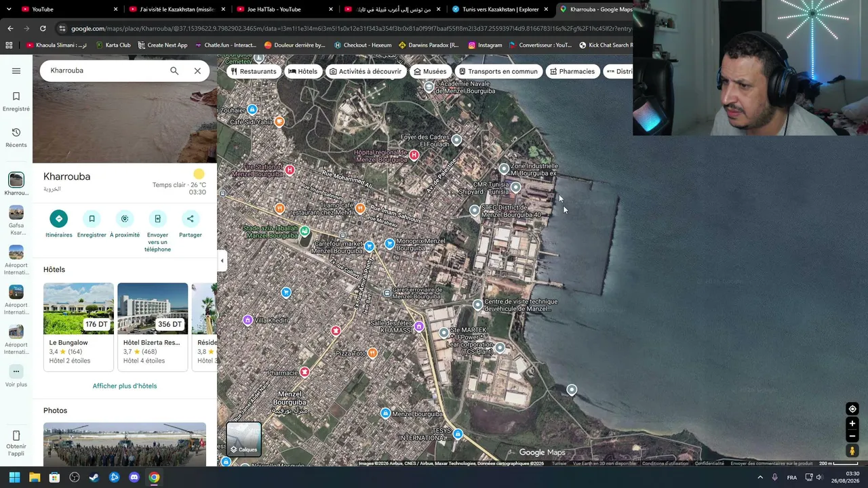Open the Chrome apps grid shortcut
This screenshot has width=868, height=488.
[9, 45]
